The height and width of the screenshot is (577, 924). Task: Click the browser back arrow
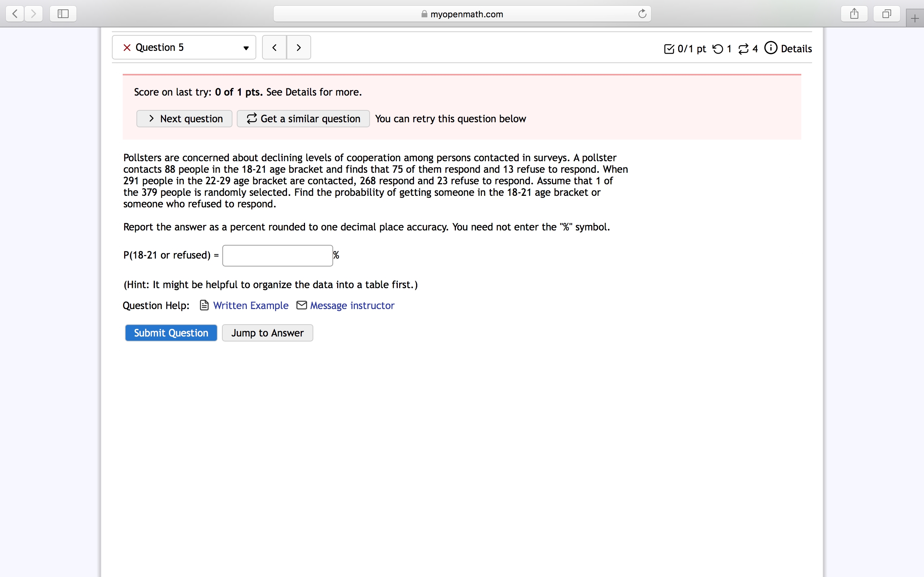pos(15,14)
